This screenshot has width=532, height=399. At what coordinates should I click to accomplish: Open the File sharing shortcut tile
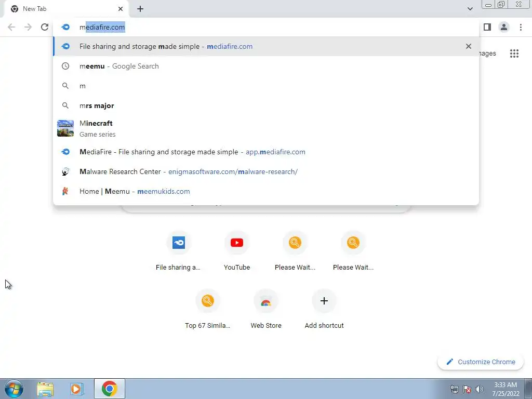point(179,251)
